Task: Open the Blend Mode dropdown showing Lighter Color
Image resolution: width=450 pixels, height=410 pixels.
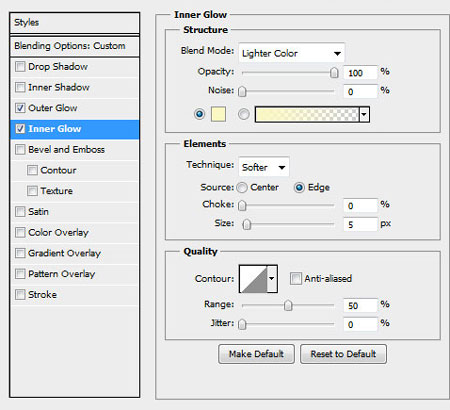Action: [291, 53]
